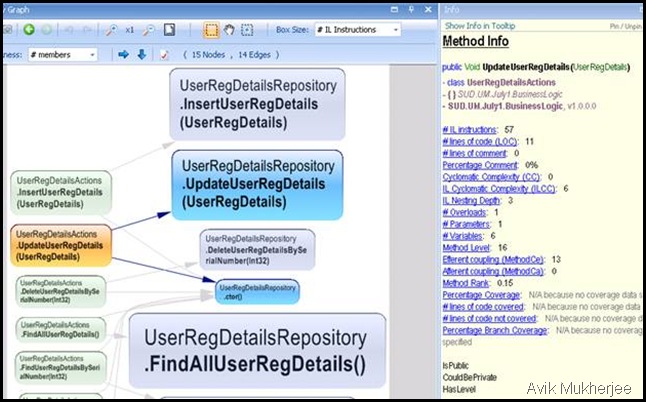Click class name 'UserRegDetailsActions' in Method Info
646x402 pixels.
pyautogui.click(x=511, y=82)
